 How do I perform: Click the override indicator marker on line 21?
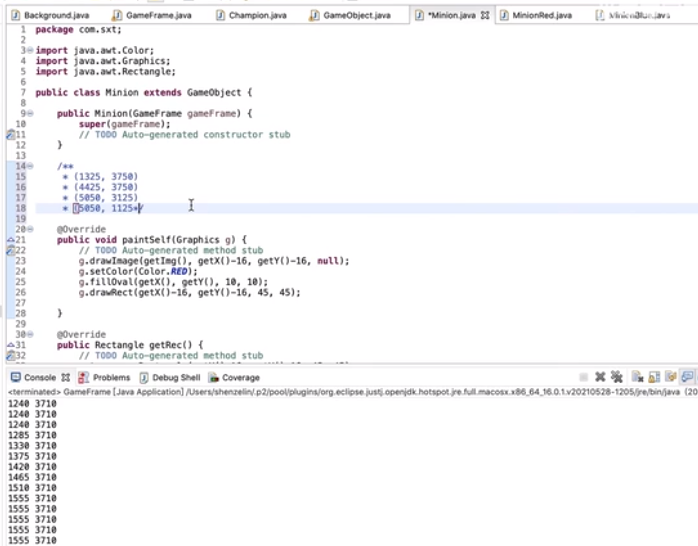pos(11,240)
